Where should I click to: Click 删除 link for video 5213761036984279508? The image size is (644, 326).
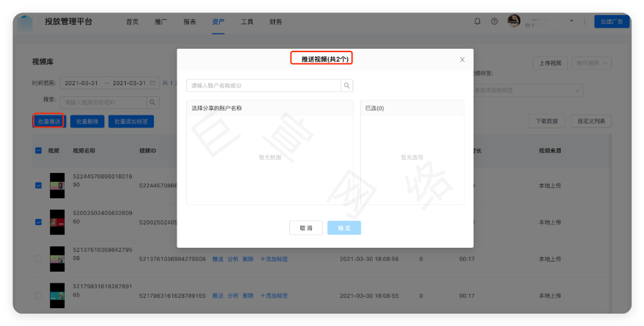(x=247, y=259)
